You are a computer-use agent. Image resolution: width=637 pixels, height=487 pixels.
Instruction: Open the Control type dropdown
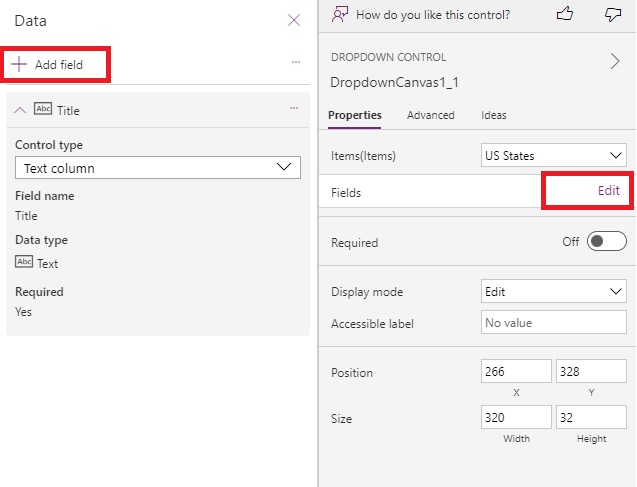158,168
